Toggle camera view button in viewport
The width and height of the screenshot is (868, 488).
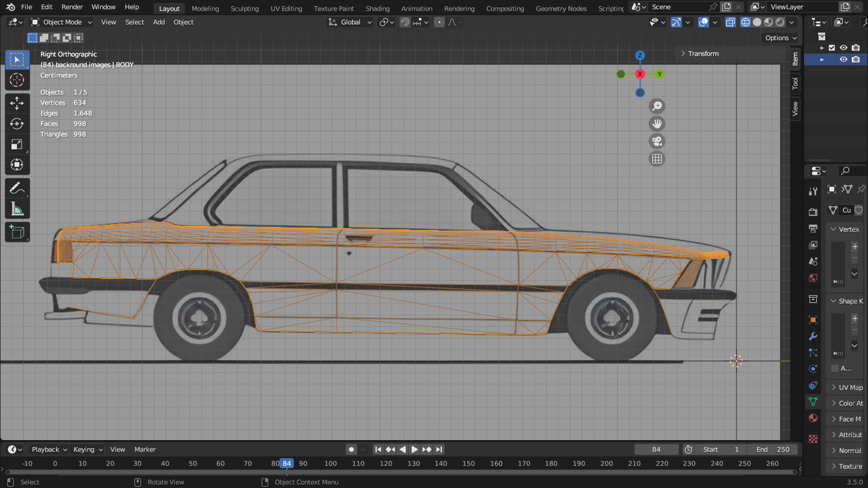[656, 141]
